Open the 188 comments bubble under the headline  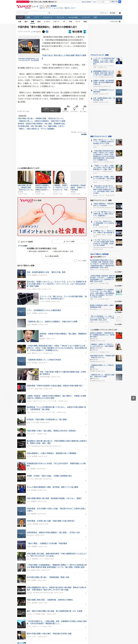coord(33,32)
